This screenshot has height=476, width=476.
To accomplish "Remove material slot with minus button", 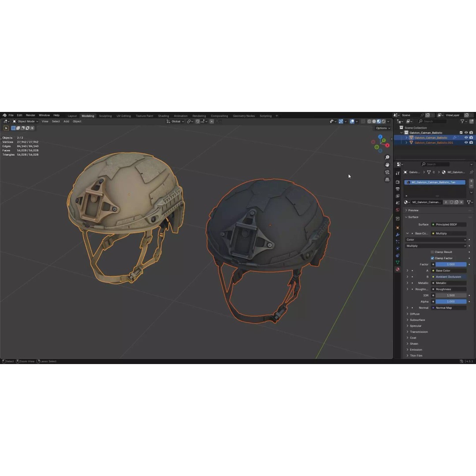I will tap(471, 186).
